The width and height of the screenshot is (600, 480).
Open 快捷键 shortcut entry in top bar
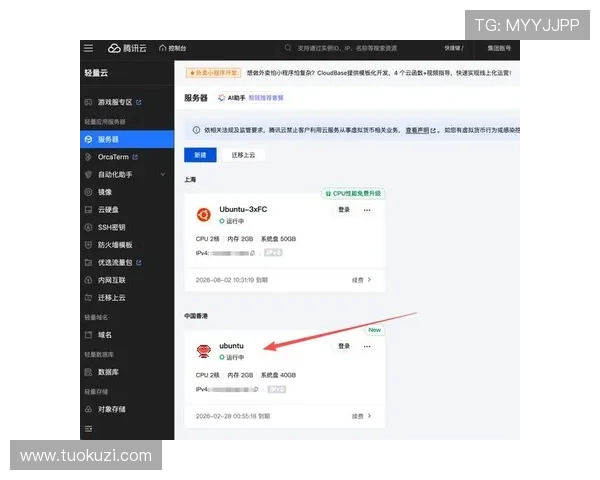click(454, 48)
